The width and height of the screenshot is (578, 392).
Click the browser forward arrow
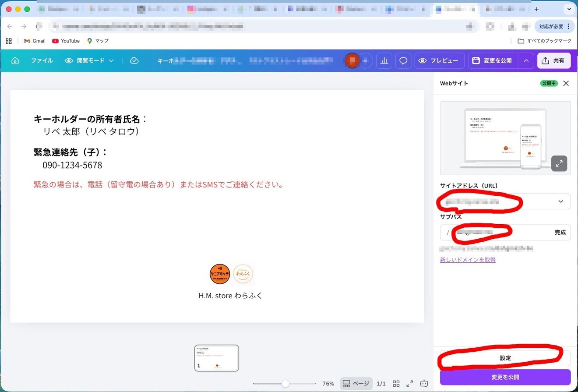click(x=24, y=26)
